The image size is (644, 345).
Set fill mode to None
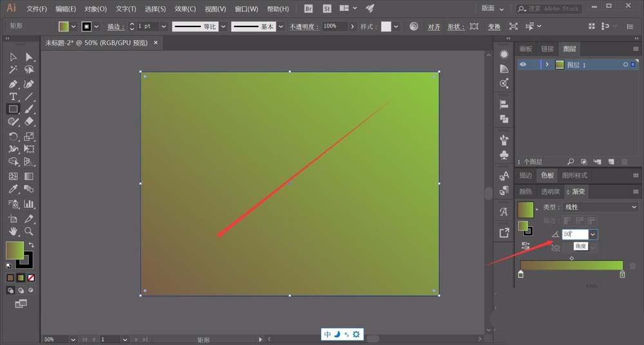[x=31, y=278]
